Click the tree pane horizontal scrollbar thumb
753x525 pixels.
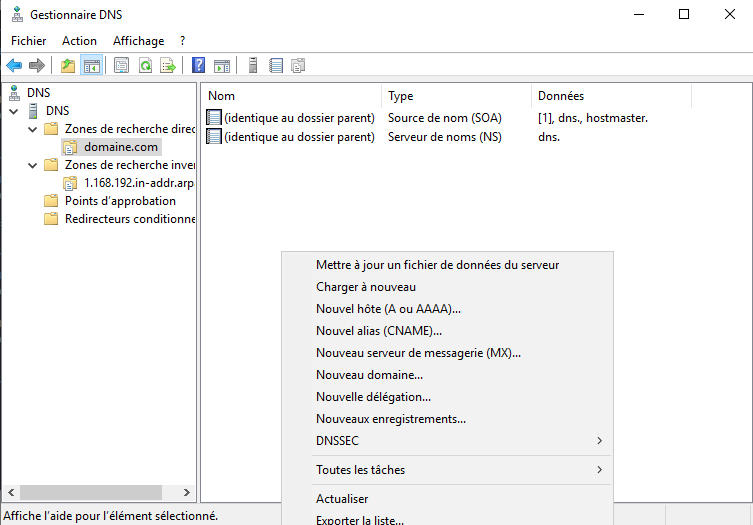(91, 492)
